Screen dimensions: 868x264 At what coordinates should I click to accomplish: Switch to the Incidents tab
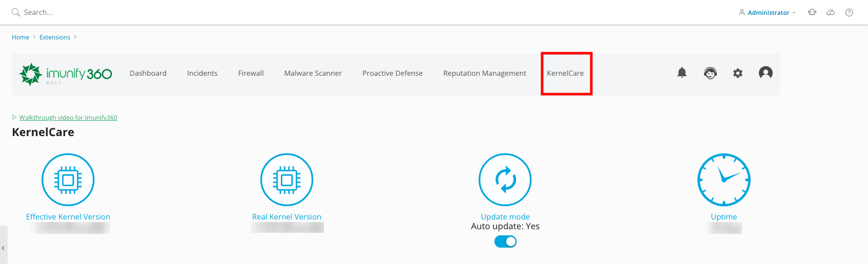(x=202, y=73)
